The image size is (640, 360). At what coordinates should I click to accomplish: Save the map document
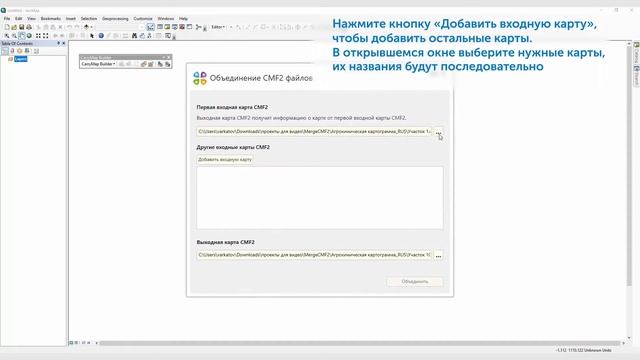point(22,27)
